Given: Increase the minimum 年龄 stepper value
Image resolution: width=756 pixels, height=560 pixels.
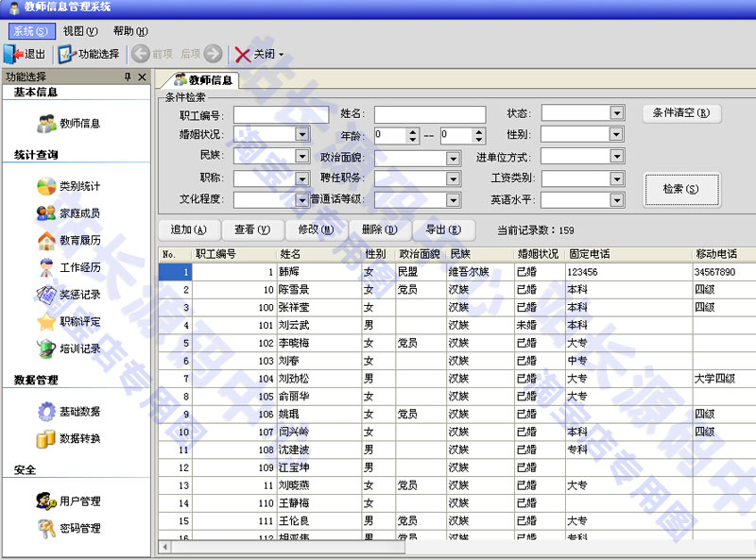Looking at the screenshot, I should point(412,131).
